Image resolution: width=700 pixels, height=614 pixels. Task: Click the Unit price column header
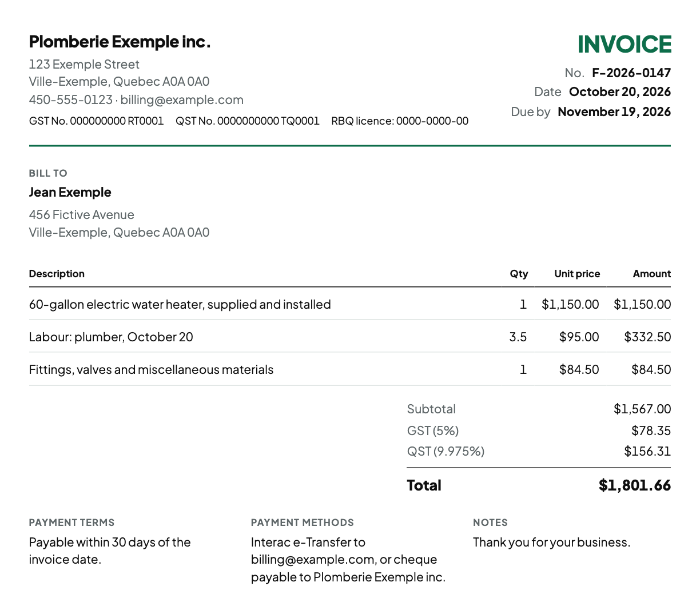(x=577, y=274)
